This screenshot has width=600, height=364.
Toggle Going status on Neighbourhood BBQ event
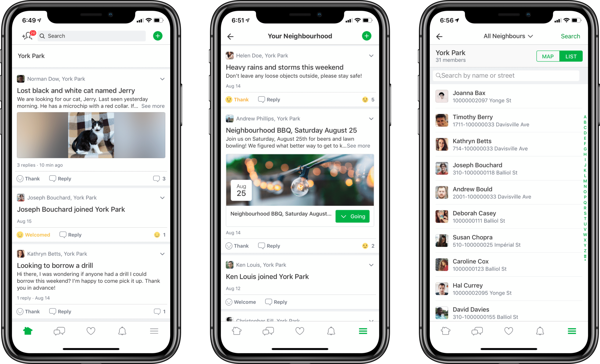(x=352, y=216)
